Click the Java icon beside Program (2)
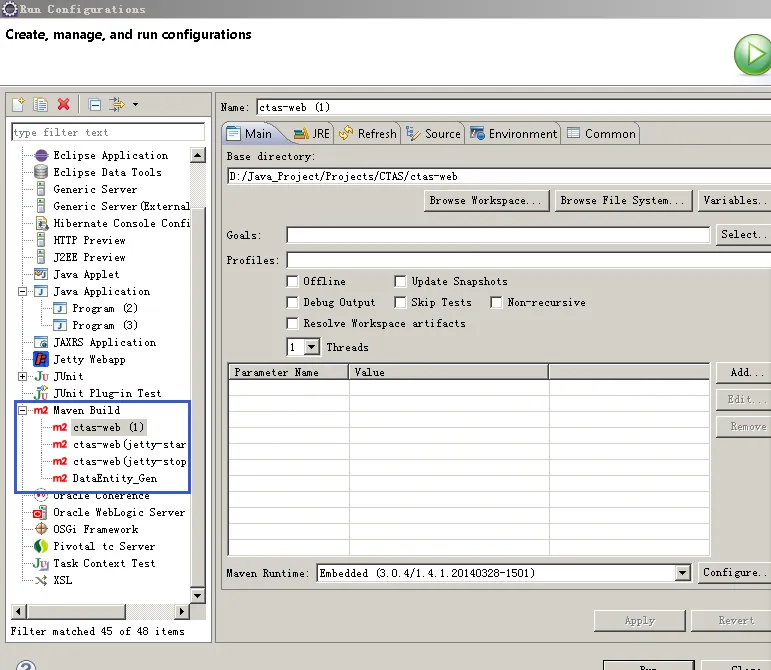This screenshot has width=771, height=670. 60,309
